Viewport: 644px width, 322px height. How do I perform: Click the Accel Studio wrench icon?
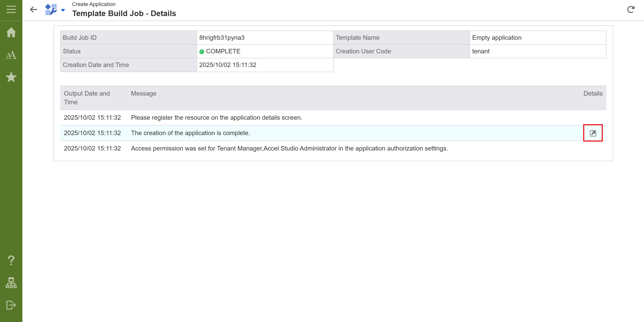click(51, 10)
